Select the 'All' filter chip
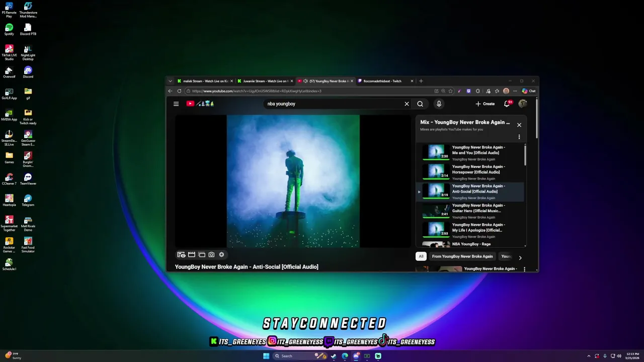This screenshot has height=362, width=644. (421, 256)
